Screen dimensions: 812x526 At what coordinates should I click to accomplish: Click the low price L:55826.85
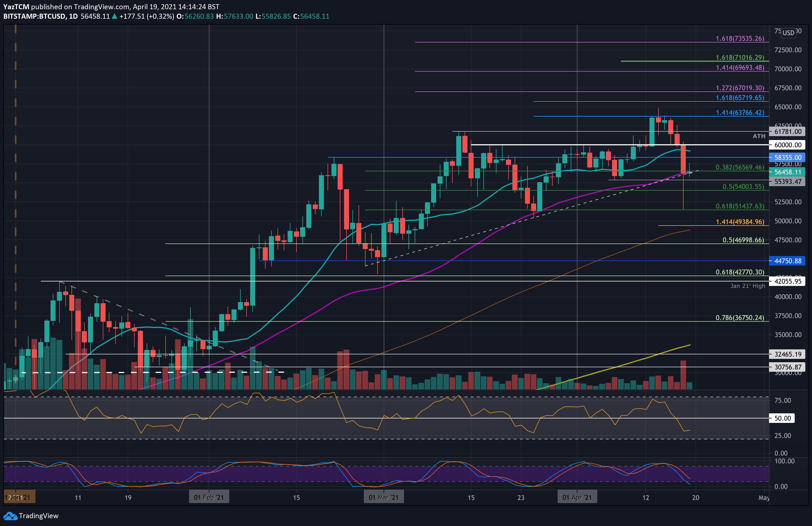[273, 16]
